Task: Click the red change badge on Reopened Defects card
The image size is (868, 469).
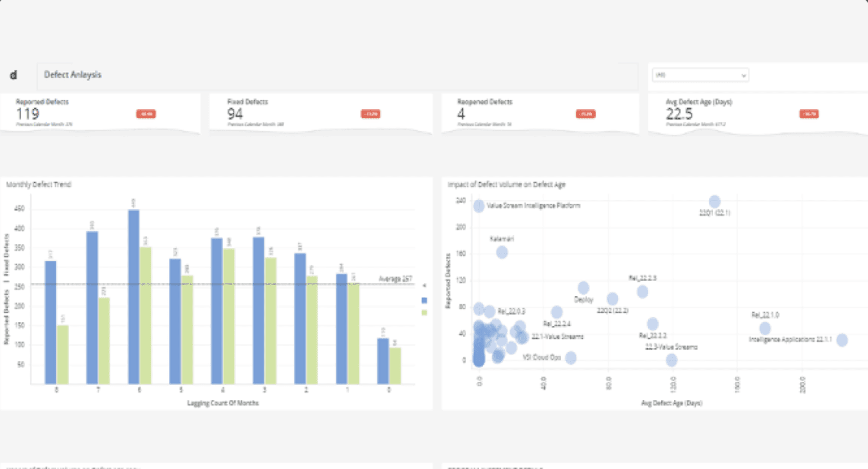Action: click(x=586, y=114)
